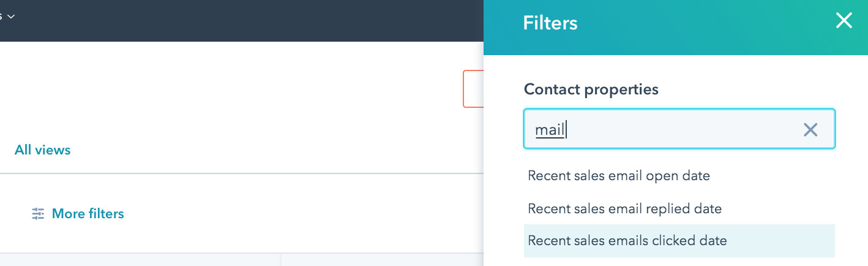
Task: Choose "Recent sales email replied date"
Action: [624, 209]
